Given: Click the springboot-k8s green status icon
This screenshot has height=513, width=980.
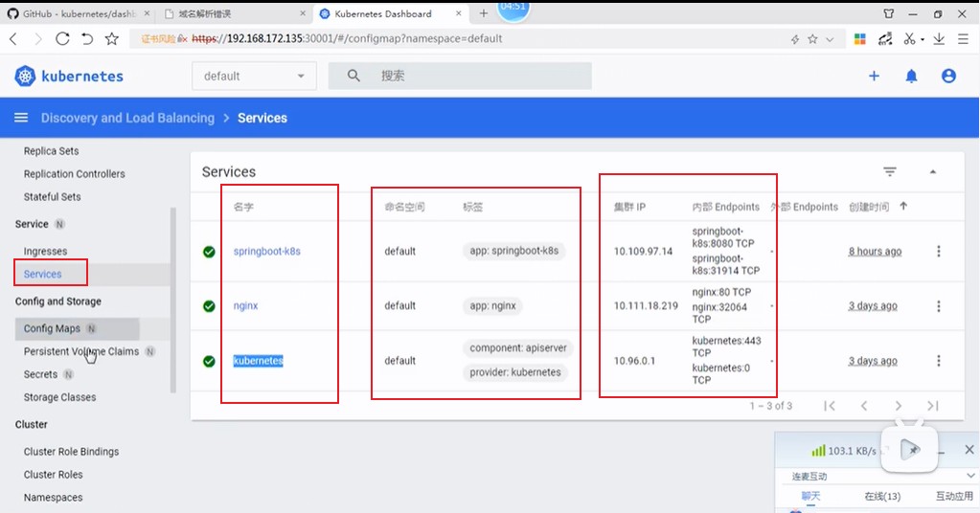Looking at the screenshot, I should [x=209, y=252].
